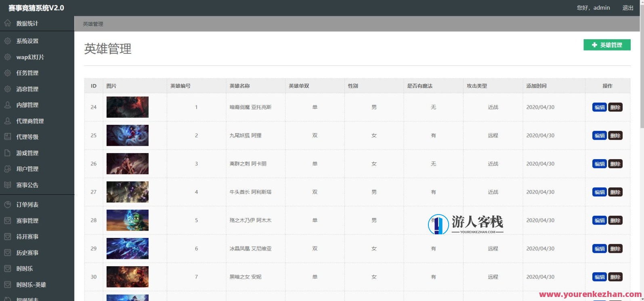Click the file icon next to 游戏管理
The image size is (644, 301).
[x=8, y=153]
